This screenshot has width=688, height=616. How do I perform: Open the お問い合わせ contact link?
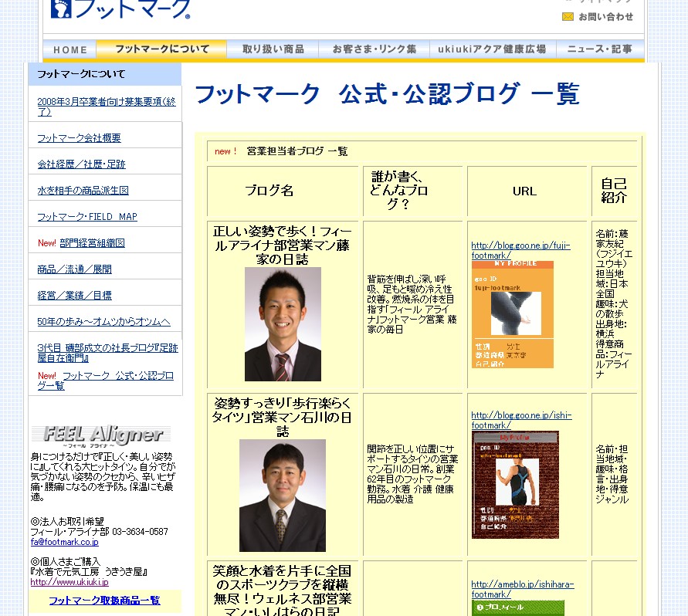pos(605,17)
